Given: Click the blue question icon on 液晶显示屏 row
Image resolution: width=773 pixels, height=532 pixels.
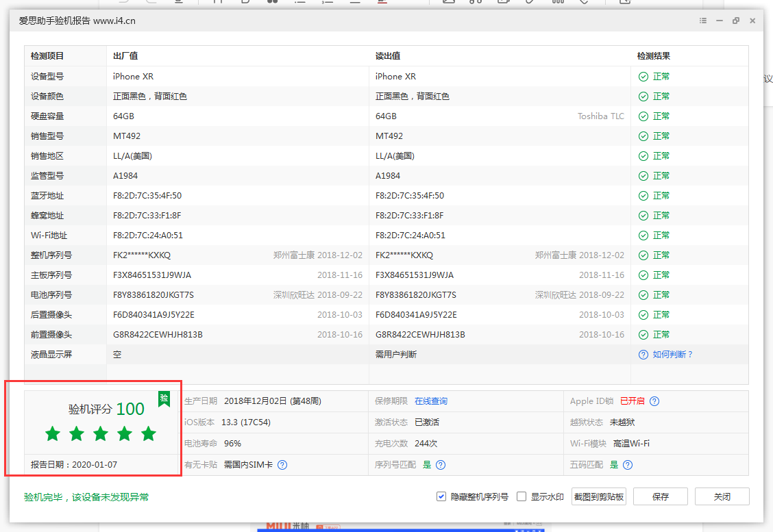Looking at the screenshot, I should tap(643, 354).
